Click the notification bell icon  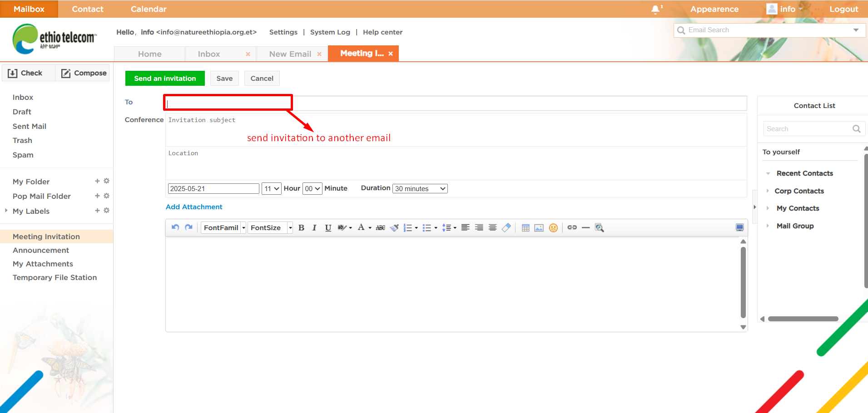pyautogui.click(x=655, y=10)
